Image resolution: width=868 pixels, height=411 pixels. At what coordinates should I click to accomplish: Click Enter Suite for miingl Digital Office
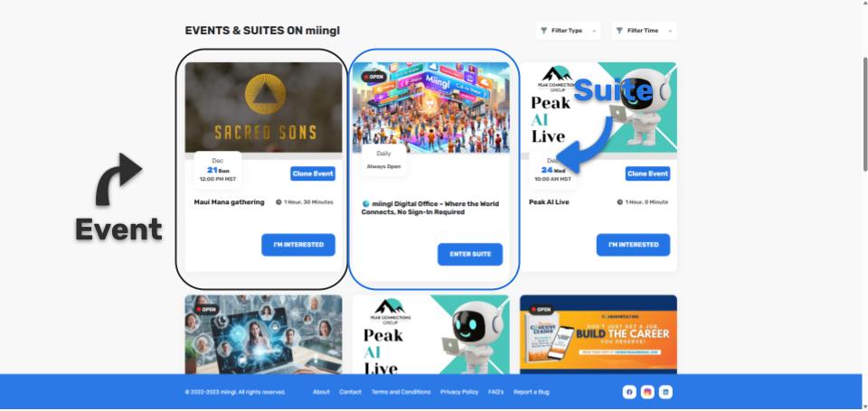(x=470, y=255)
